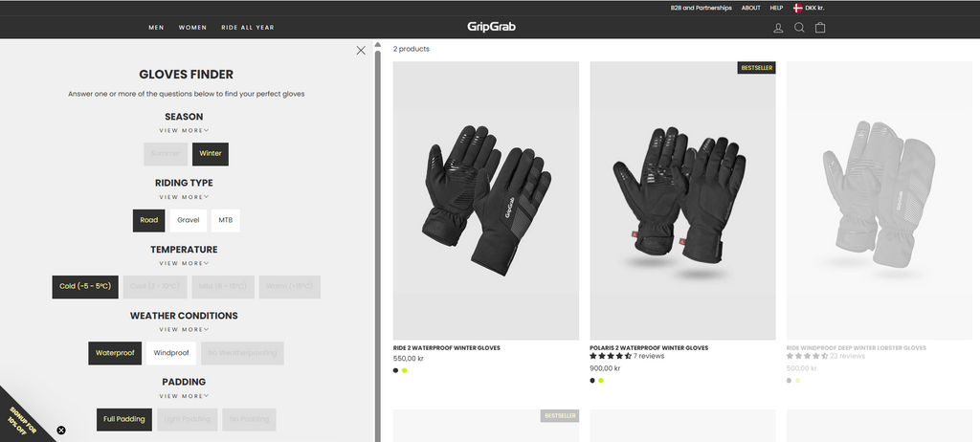The width and height of the screenshot is (980, 442).
Task: Open the Ride All Year menu
Action: [248, 28]
